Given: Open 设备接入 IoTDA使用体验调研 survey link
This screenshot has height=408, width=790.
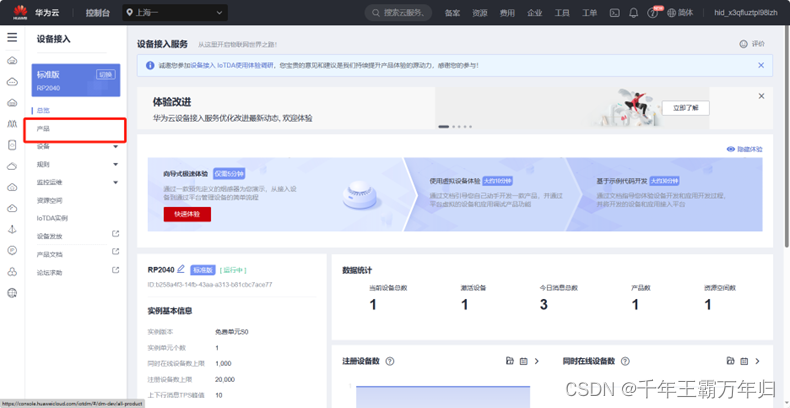Looking at the screenshot, I should pos(232,65).
